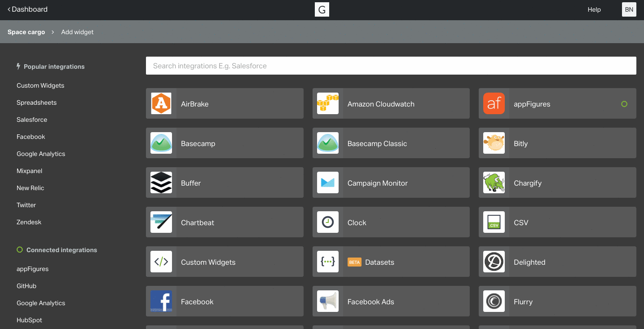Select New Relic in the sidebar

coord(31,188)
